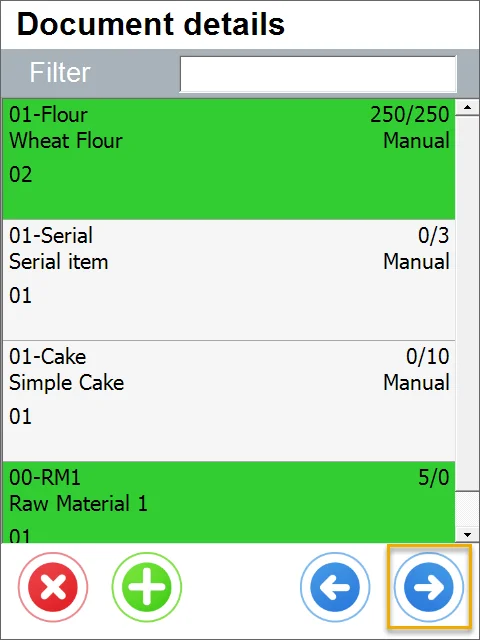Click the Simple Cake description text
Image resolution: width=480 pixels, height=640 pixels.
tap(67, 383)
